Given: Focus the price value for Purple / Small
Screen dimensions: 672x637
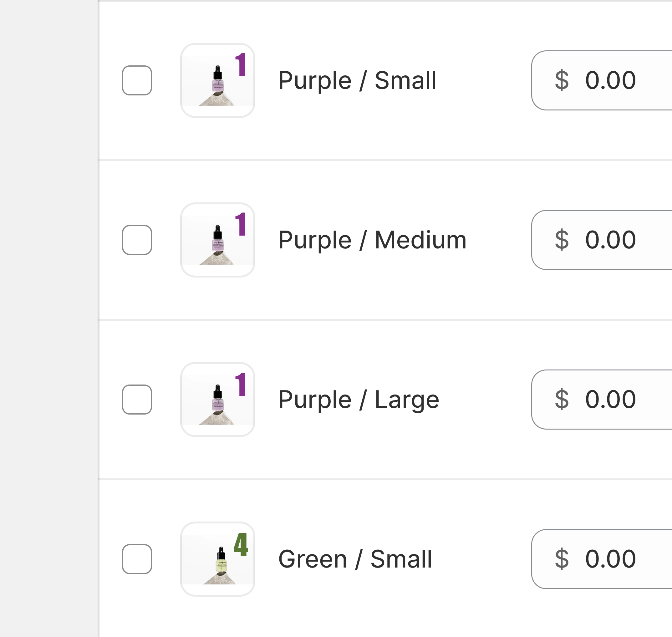Looking at the screenshot, I should coord(610,80).
